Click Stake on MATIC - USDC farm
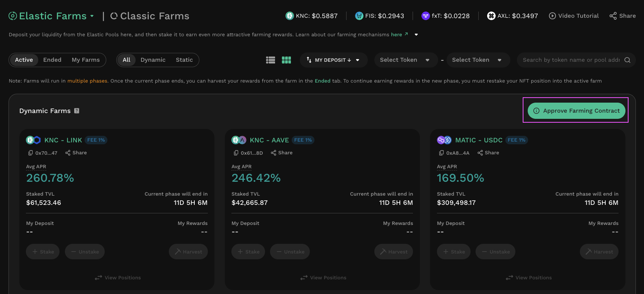The height and width of the screenshot is (294, 644). (x=454, y=252)
